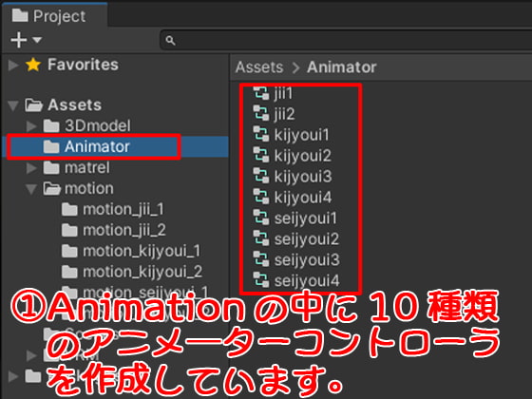Select the jii2 animator controller icon

pyautogui.click(x=261, y=113)
